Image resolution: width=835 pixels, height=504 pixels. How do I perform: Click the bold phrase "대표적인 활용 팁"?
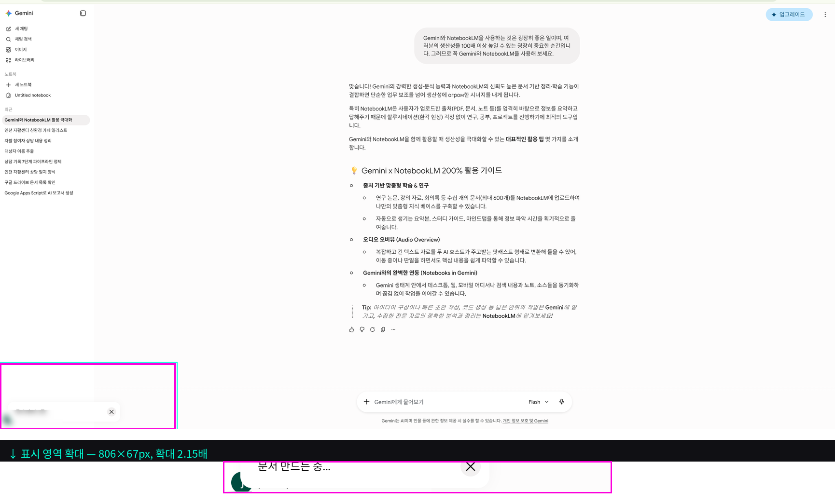(524, 139)
